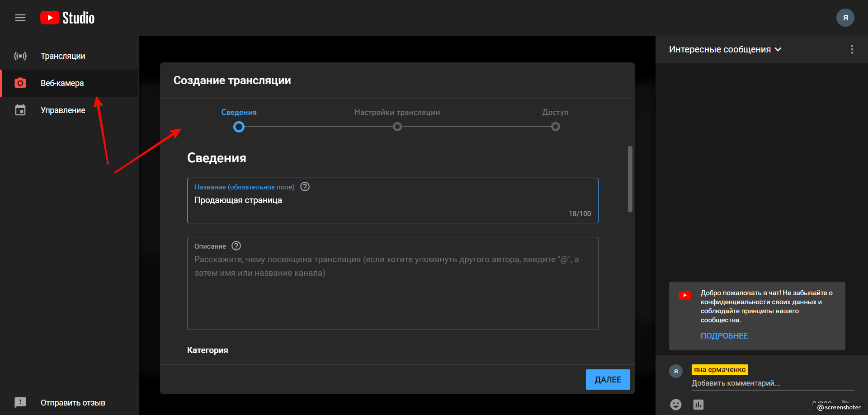Open the hamburger navigation menu
The height and width of the screenshot is (415, 868).
coord(20,18)
